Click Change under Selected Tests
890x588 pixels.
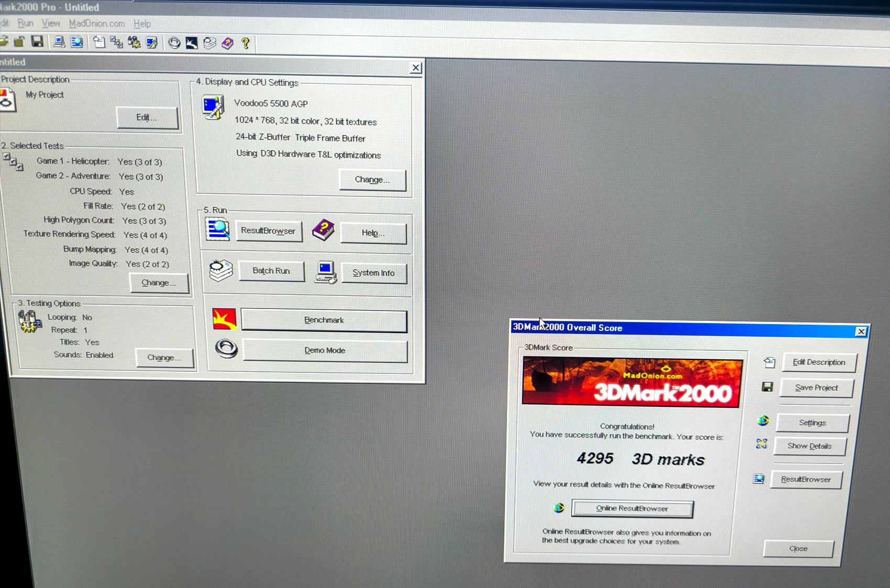(159, 283)
